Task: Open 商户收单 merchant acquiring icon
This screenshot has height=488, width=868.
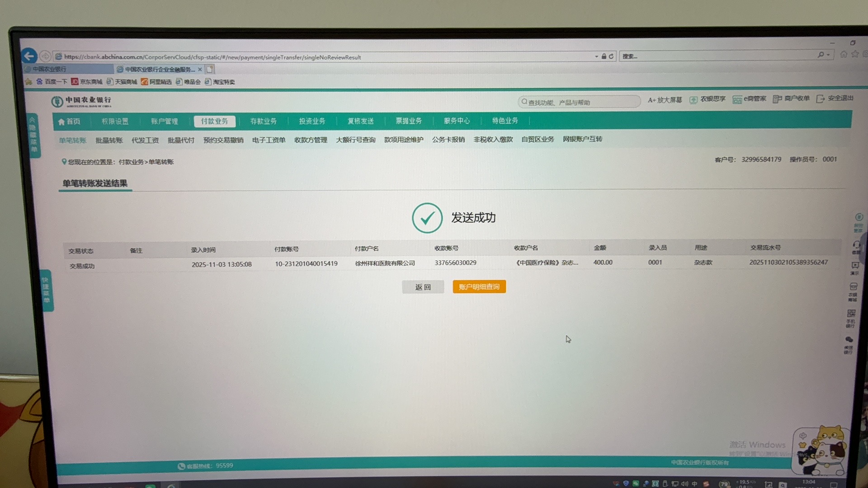Action: click(777, 99)
